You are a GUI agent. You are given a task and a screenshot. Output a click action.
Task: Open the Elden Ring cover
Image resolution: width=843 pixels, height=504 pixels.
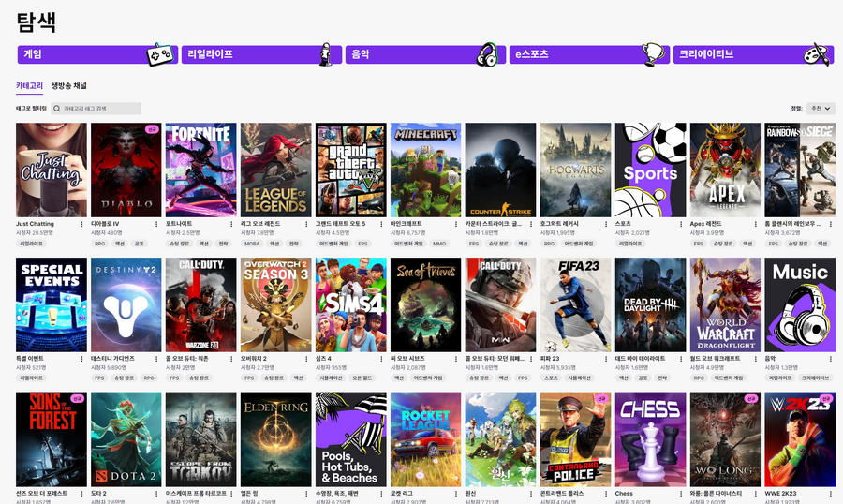(x=275, y=439)
